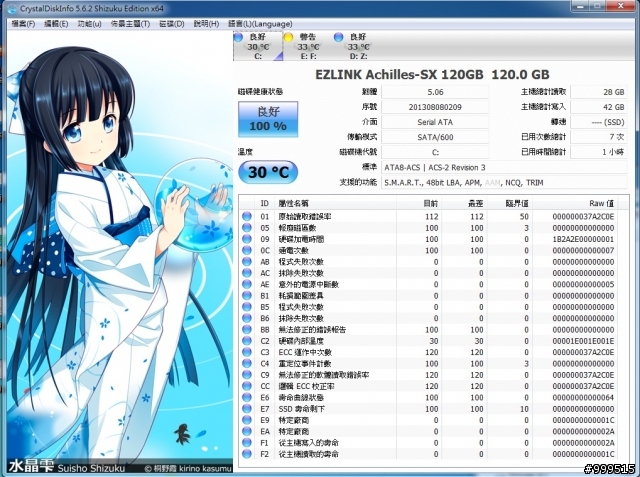Click the firmware field 5.06
This screenshot has height=477, width=640.
click(435, 92)
